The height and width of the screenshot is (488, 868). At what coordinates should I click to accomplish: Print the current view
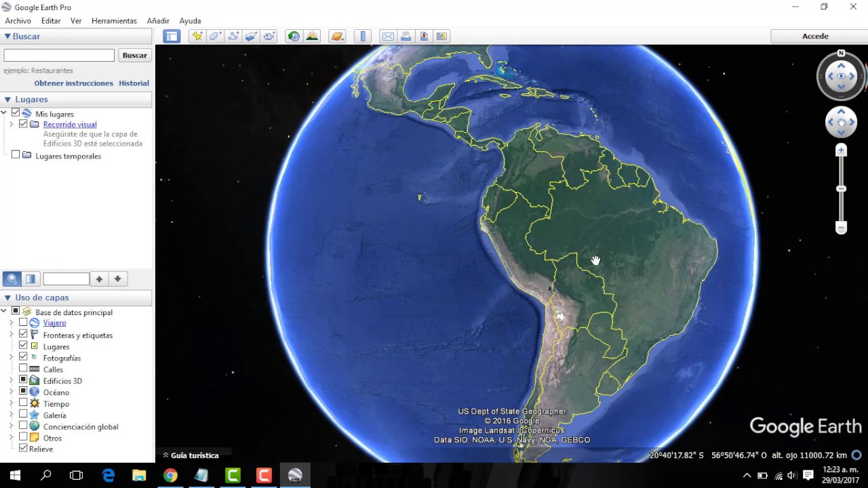(406, 37)
